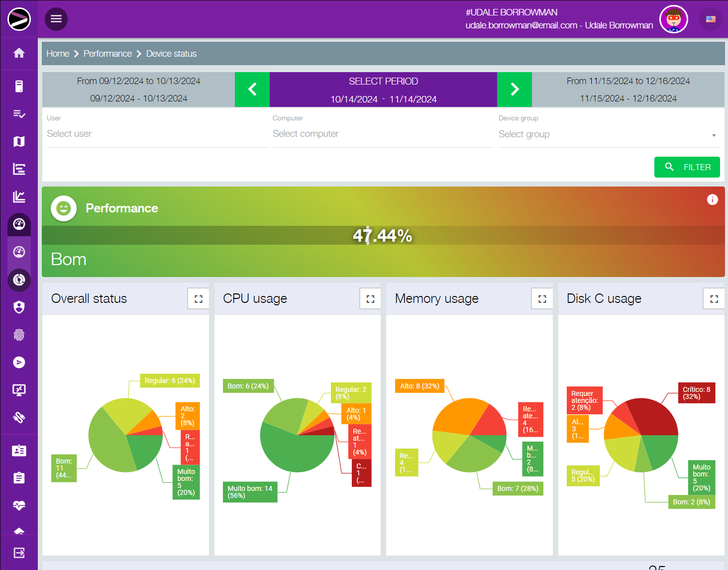This screenshot has height=570, width=728.
Task: Expand the CPU usage chart to fullscreen
Action: (x=370, y=299)
